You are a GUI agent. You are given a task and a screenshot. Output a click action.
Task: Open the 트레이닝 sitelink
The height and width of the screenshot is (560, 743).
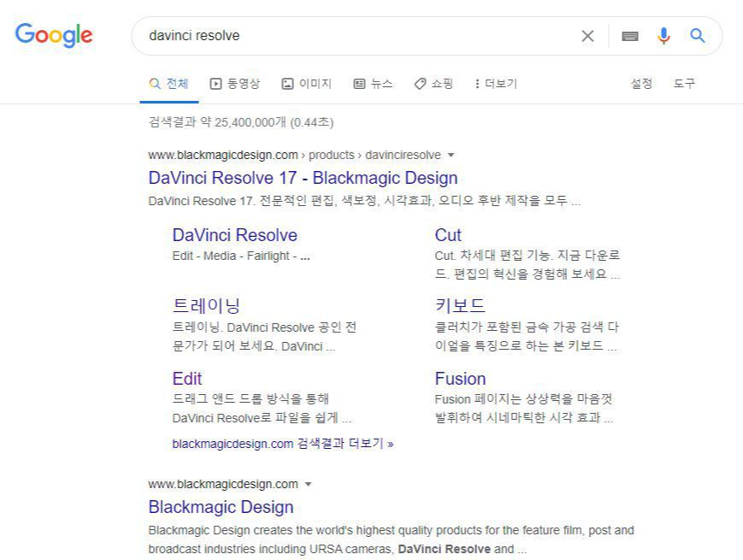[206, 305]
